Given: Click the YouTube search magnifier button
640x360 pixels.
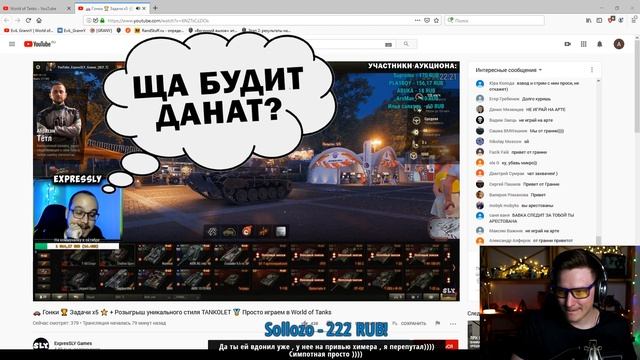Looking at the screenshot, I should click(406, 44).
